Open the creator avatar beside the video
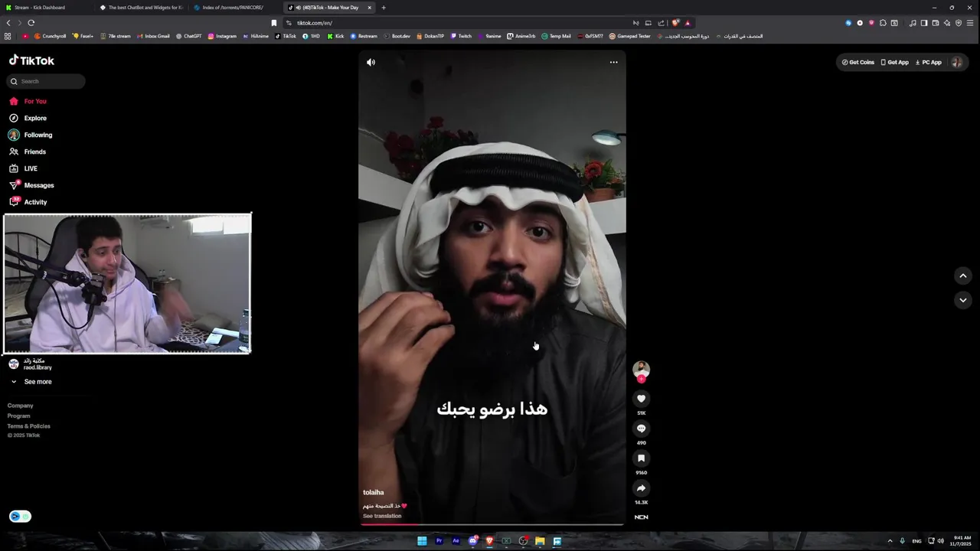This screenshot has height=551, width=980. (642, 370)
